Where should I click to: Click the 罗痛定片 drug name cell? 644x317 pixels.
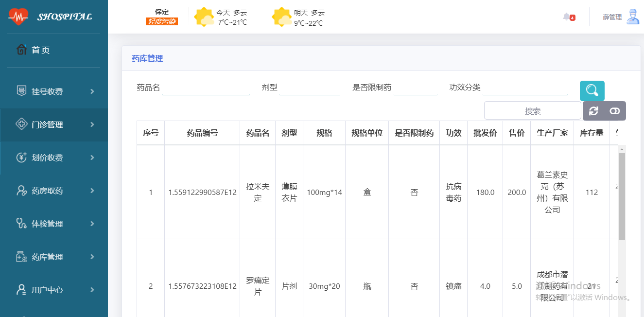[258, 286]
